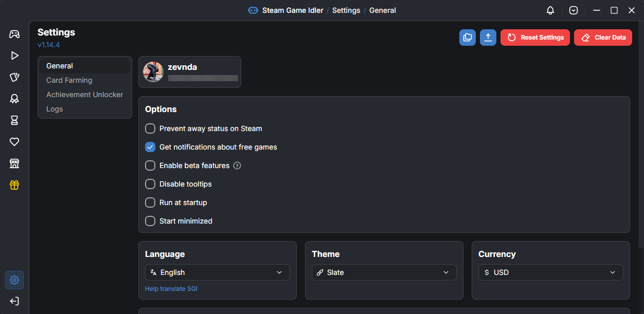This screenshot has height=314, width=644.
Task: Click the blue copy settings icon button
Action: pos(468,38)
